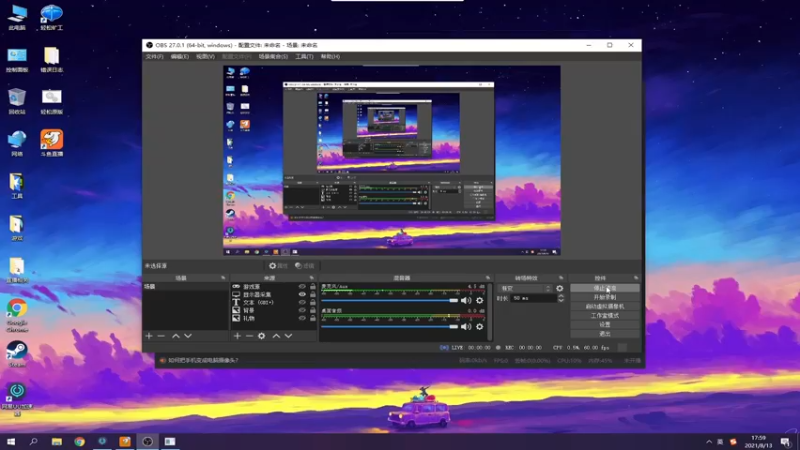
Task: Select the 游戏源 source row
Action: click(273, 287)
